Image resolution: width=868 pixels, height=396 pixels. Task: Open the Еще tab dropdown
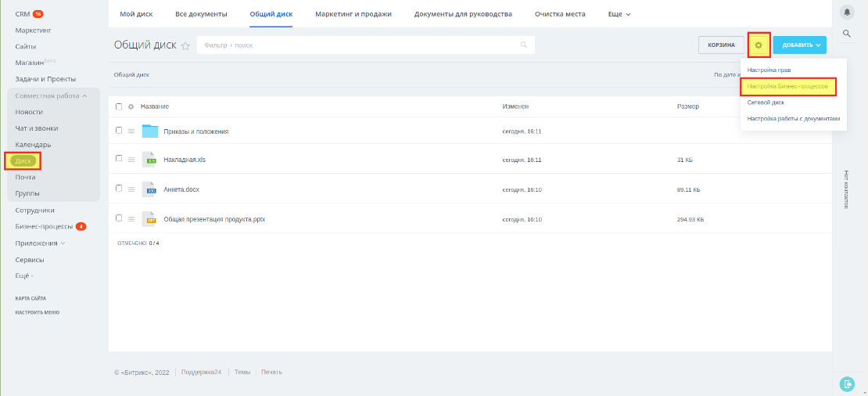[x=619, y=14]
